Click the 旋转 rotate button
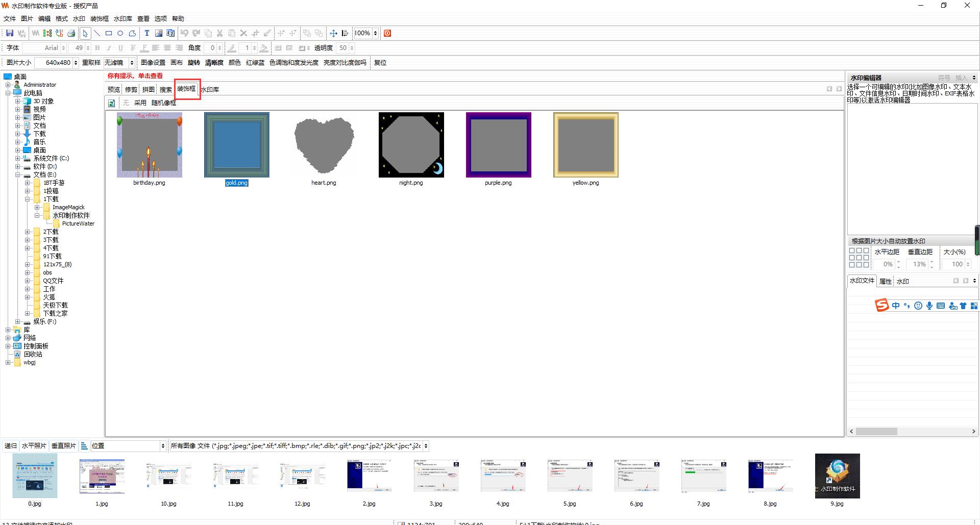The width and height of the screenshot is (980, 525). pyautogui.click(x=194, y=63)
